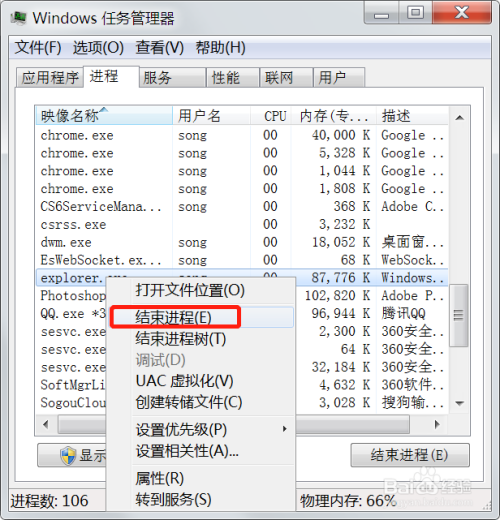The image size is (500, 520).
Task: Select the csrss.exe process row
Action: click(242, 224)
